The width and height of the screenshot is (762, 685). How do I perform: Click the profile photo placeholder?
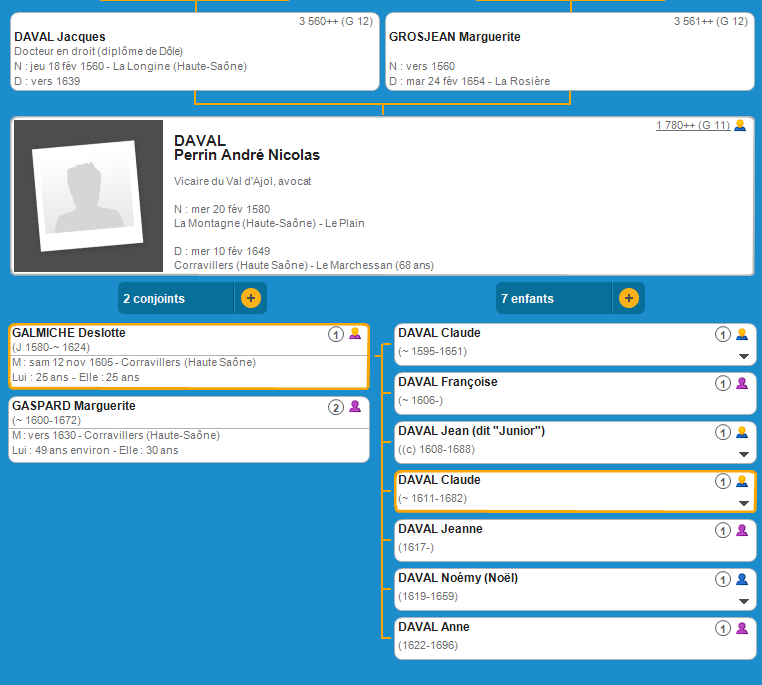point(87,196)
